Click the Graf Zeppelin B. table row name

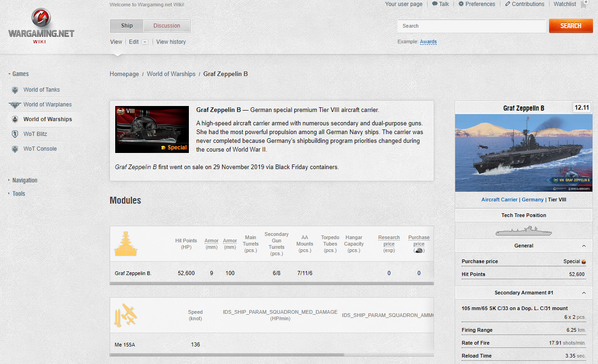click(x=133, y=273)
